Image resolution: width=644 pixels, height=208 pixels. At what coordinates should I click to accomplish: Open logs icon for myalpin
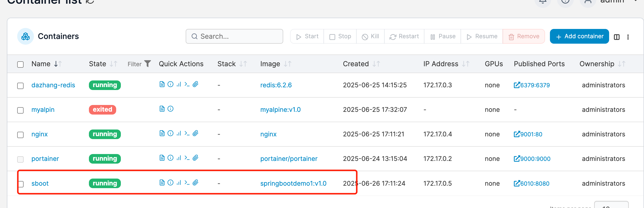pyautogui.click(x=162, y=109)
